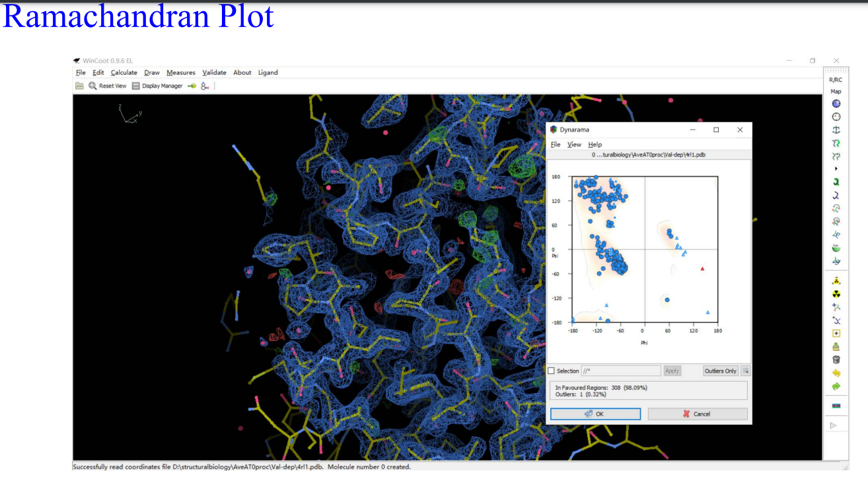The image size is (868, 483).
Task: Click the green Go To Atom icon
Action: (192, 86)
